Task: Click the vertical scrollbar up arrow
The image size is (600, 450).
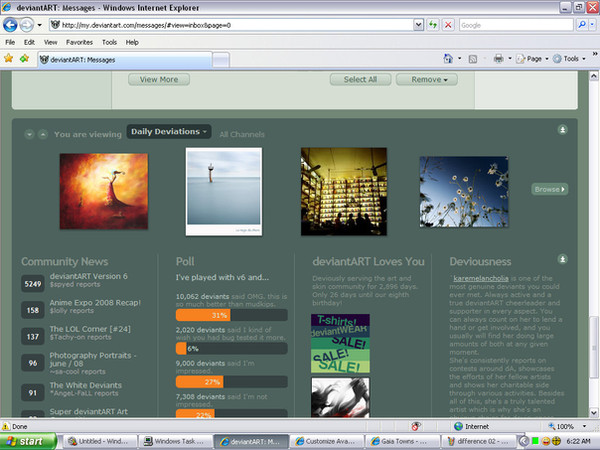Action: click(x=594, y=75)
